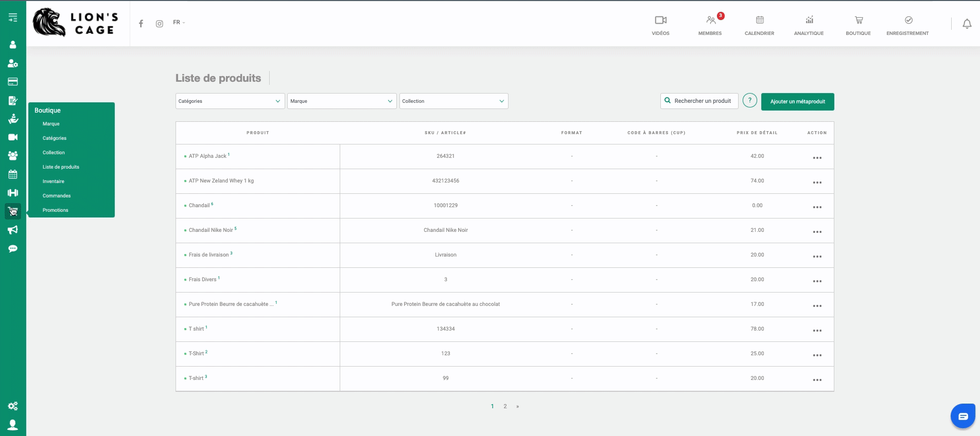Click the megaphone icon in sidebar

[x=13, y=230]
